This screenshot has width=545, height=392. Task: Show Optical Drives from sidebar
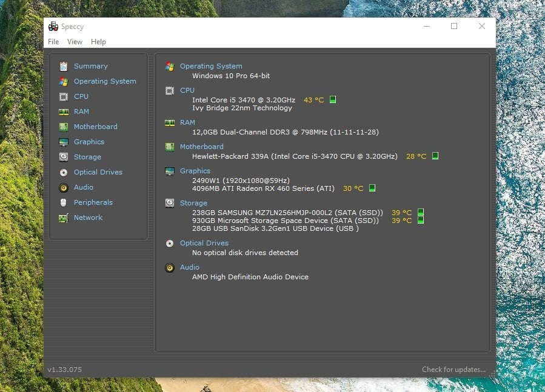click(x=98, y=172)
